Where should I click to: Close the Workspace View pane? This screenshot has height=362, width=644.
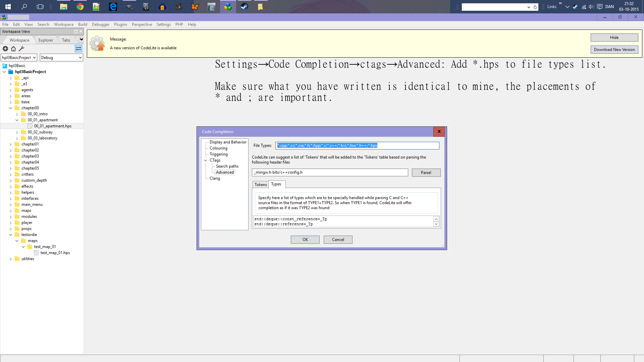(81, 32)
